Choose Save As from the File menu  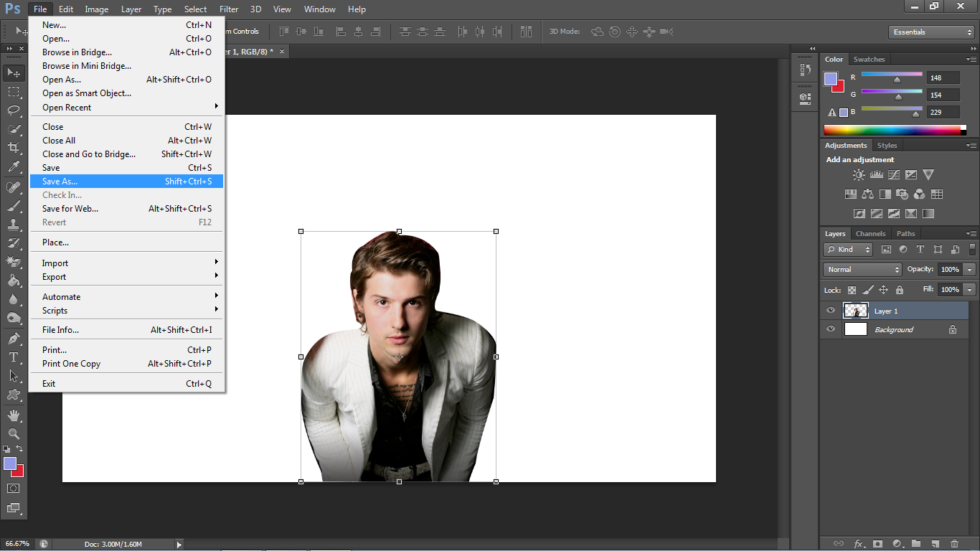60,182
